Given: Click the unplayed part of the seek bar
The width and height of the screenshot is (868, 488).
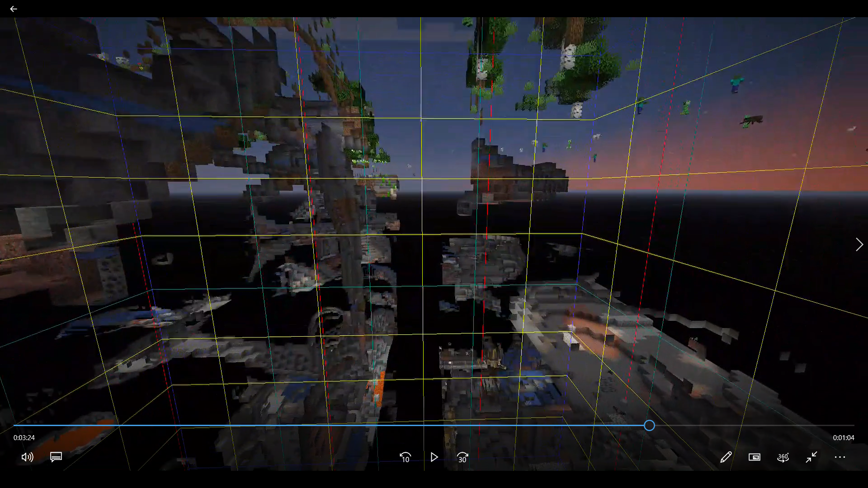Looking at the screenshot, I should click(x=755, y=425).
